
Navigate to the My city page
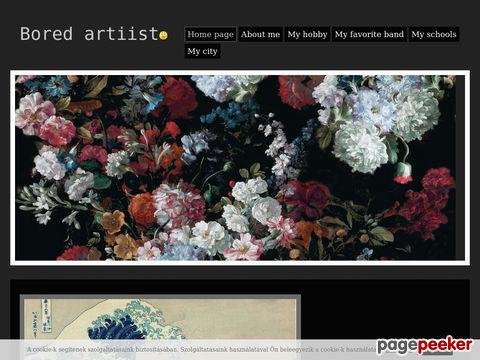pos(202,51)
